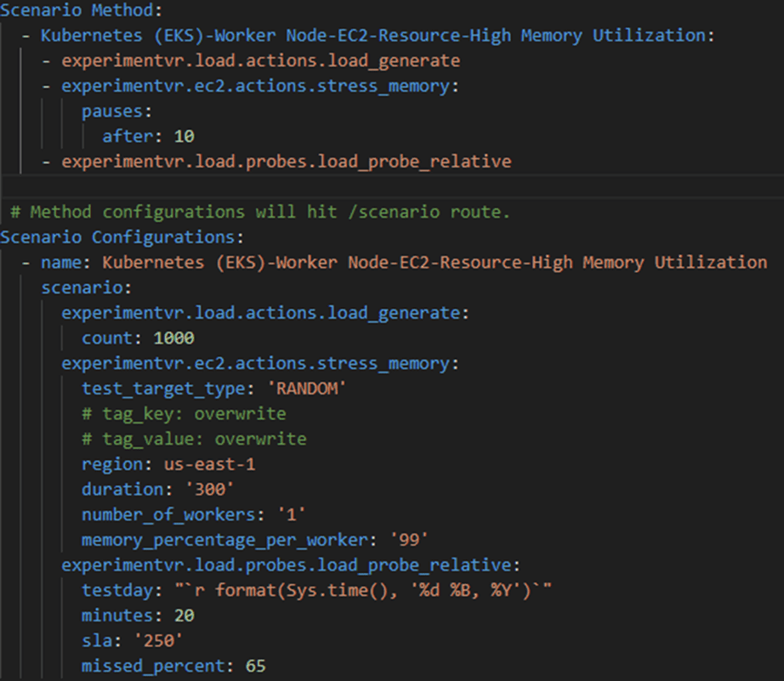Click the 'scenario:' key
784x681 pixels.
tap(86, 288)
